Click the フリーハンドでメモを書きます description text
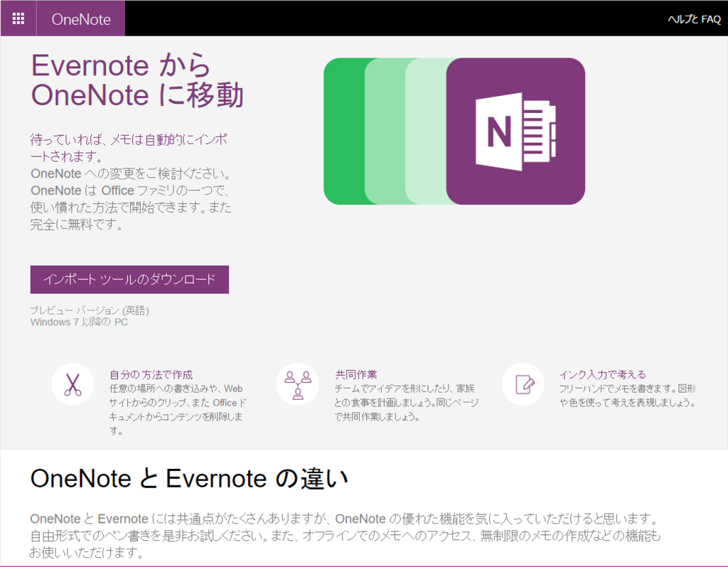The height and width of the screenshot is (567, 728). [x=627, y=395]
